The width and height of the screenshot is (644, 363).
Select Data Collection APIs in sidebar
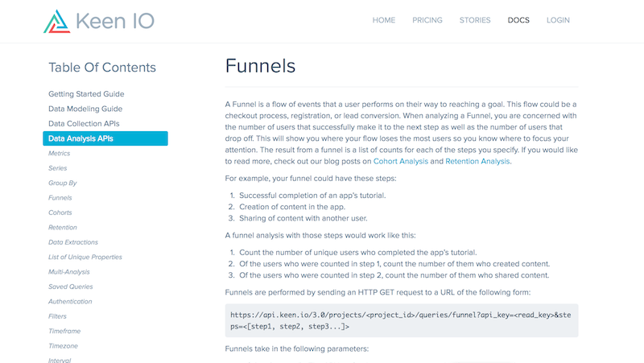click(84, 124)
